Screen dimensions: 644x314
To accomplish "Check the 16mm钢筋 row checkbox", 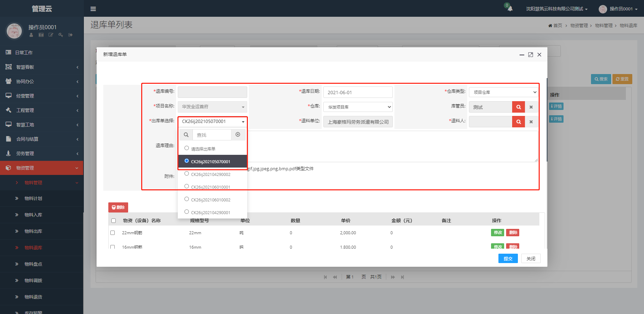I will coord(113,247).
